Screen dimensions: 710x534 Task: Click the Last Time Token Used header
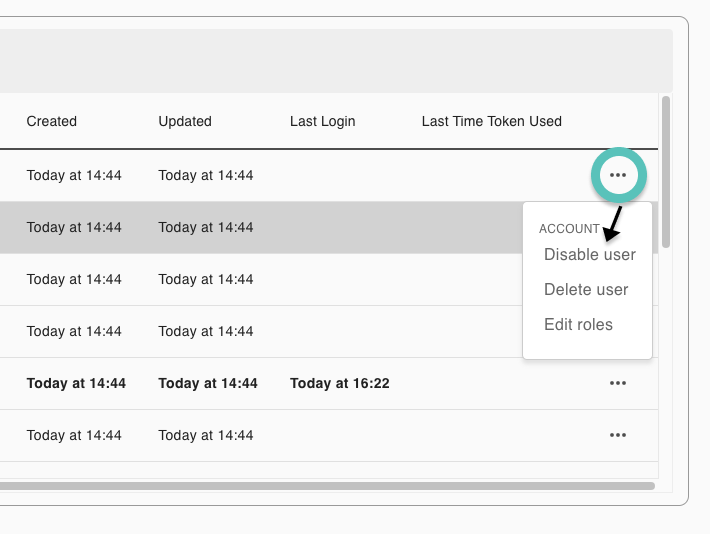pyautogui.click(x=491, y=121)
